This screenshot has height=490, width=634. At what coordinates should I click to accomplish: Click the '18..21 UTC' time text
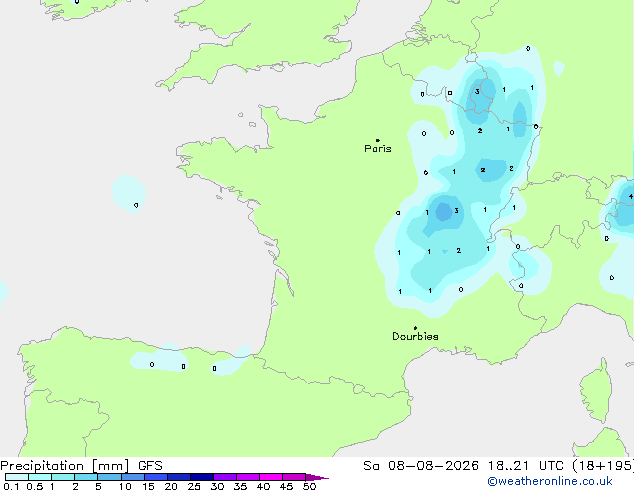point(525,466)
